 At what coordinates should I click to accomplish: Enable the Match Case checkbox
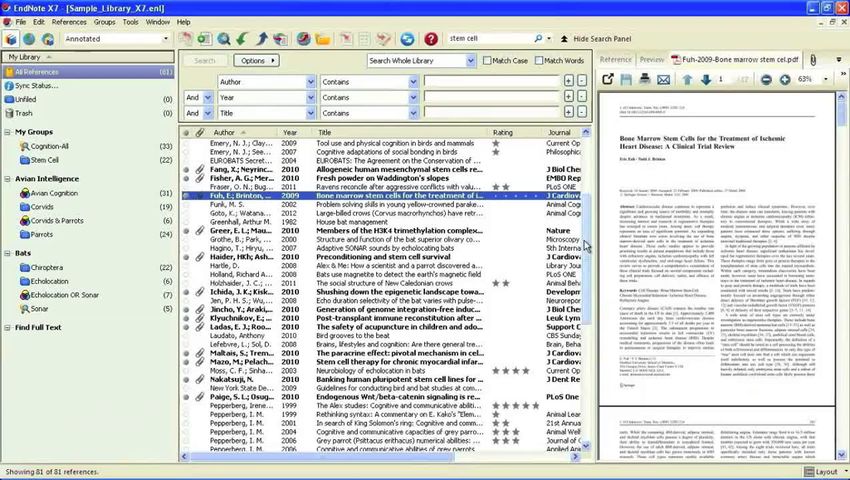click(x=487, y=61)
